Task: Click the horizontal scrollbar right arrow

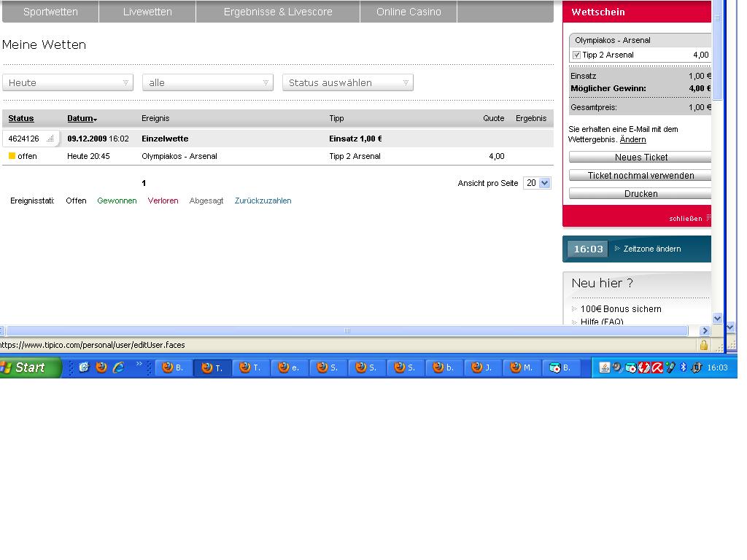Action: [x=705, y=330]
